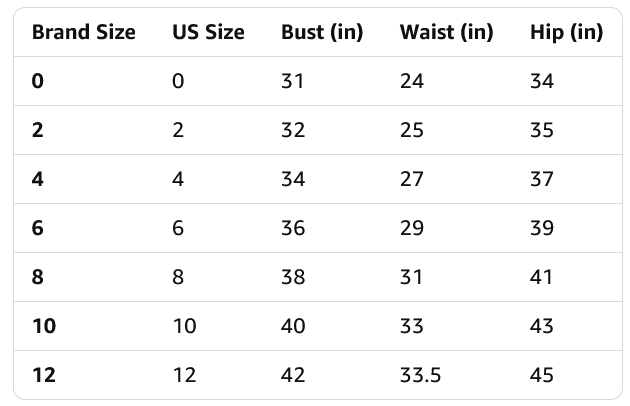
Task: Click the 33.5 waist measurement cell
Action: coord(419,375)
